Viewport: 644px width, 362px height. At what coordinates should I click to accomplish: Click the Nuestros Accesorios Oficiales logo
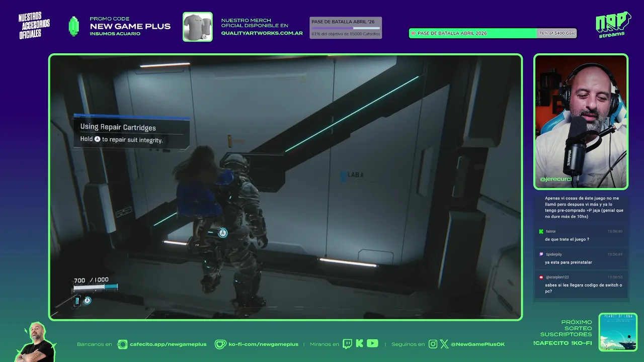(x=34, y=26)
